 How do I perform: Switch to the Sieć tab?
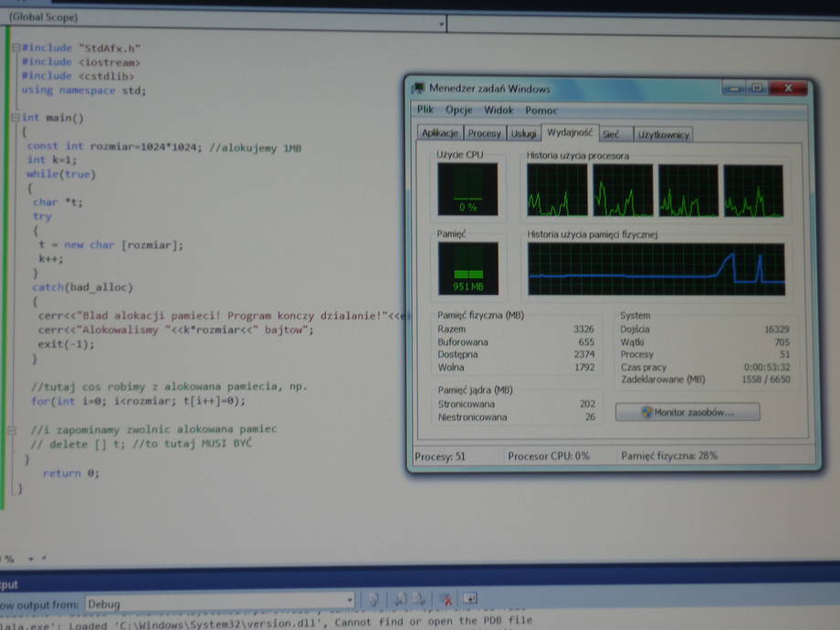pos(612,134)
